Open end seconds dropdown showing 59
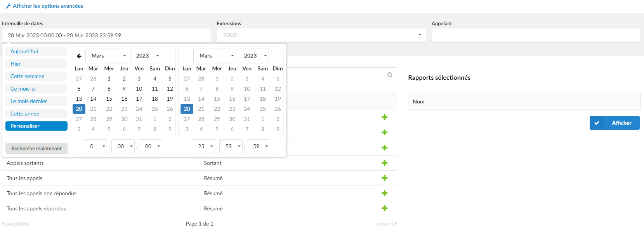 [x=259, y=147]
